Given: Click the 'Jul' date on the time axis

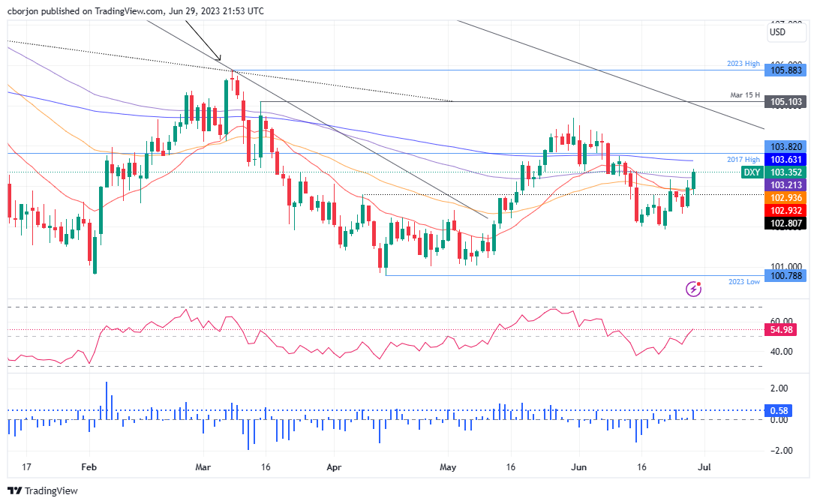Looking at the screenshot, I should [704, 466].
